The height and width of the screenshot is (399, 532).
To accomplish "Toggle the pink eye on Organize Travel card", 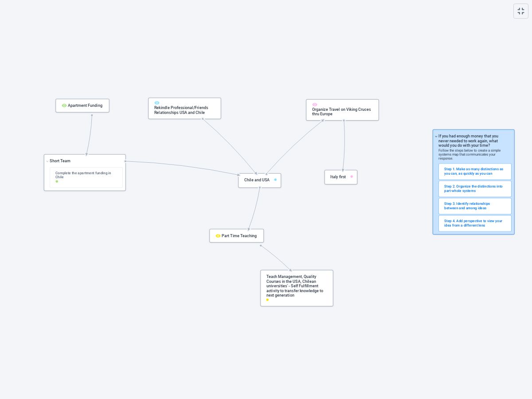I will [315, 105].
